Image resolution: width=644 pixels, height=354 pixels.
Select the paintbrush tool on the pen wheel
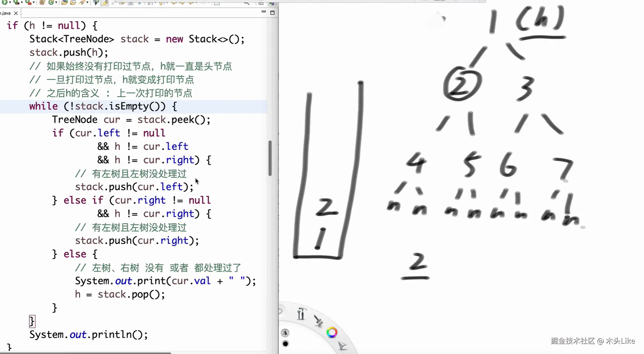pyautogui.click(x=319, y=321)
